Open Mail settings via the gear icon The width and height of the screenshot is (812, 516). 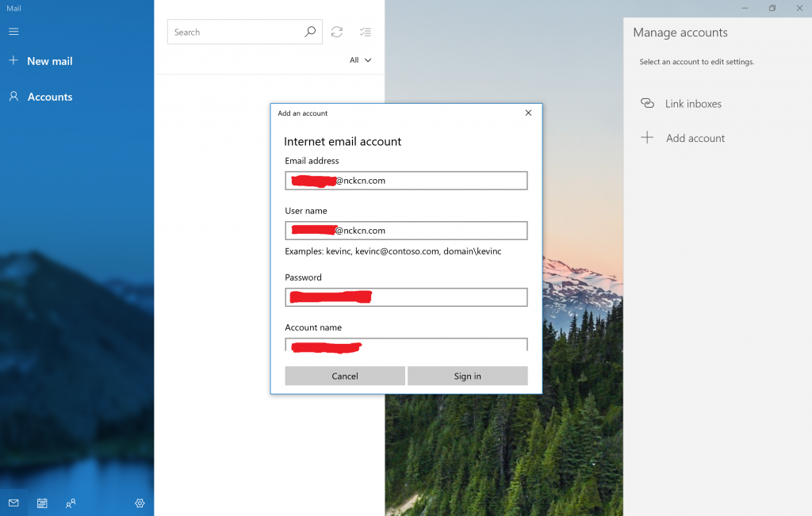[140, 503]
